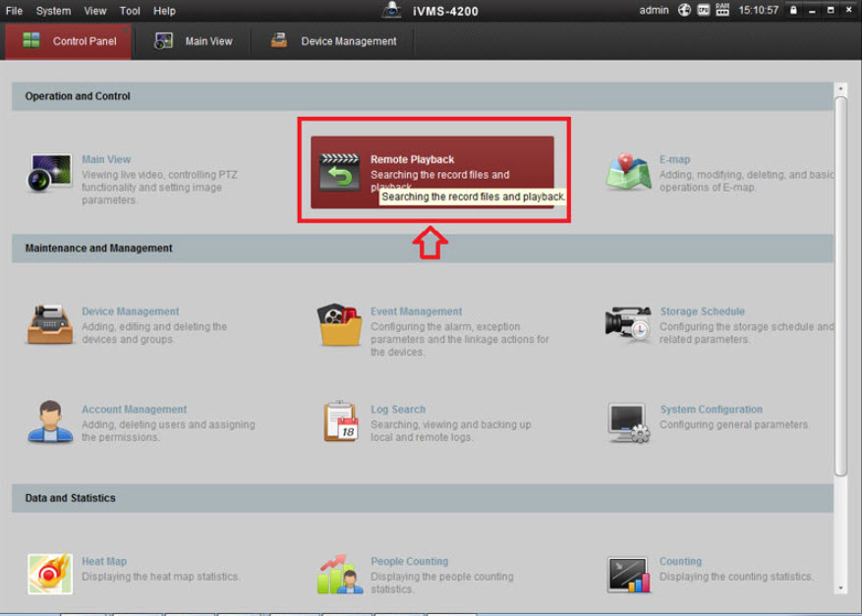The width and height of the screenshot is (862, 616).
Task: Open the Account Management user icon
Action: pos(49,422)
